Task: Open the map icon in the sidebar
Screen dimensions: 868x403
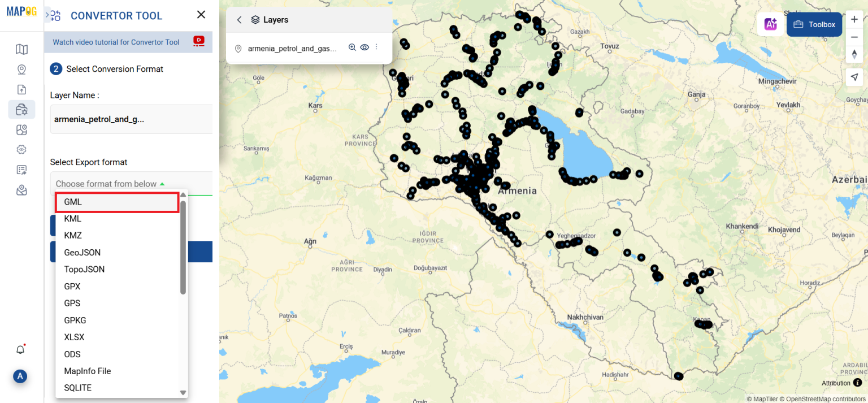Action: tap(21, 49)
